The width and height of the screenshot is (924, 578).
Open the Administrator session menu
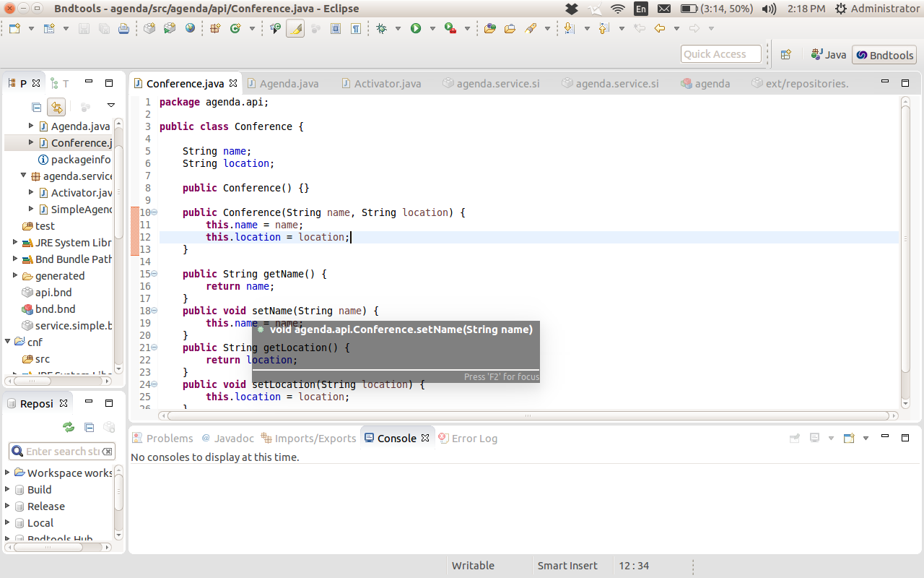[877, 9]
